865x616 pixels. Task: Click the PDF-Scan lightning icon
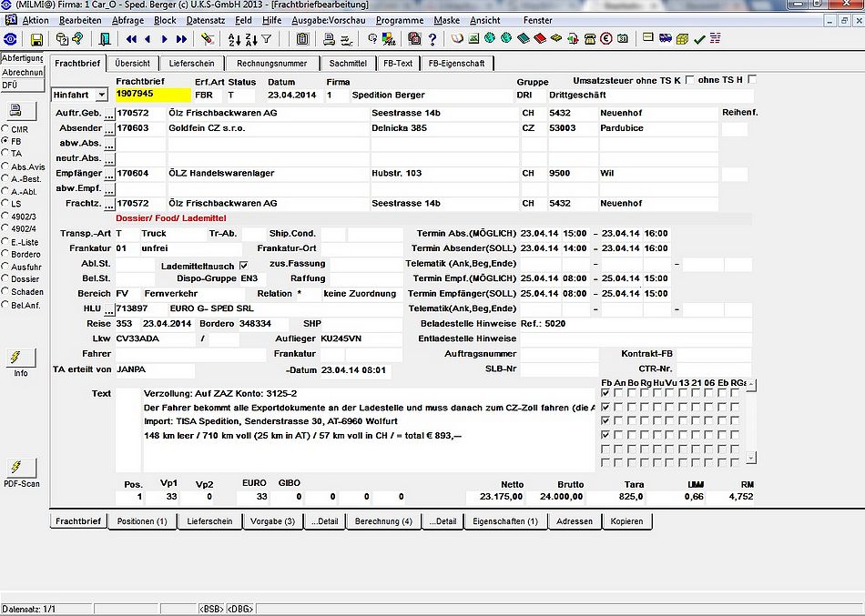[x=20, y=468]
